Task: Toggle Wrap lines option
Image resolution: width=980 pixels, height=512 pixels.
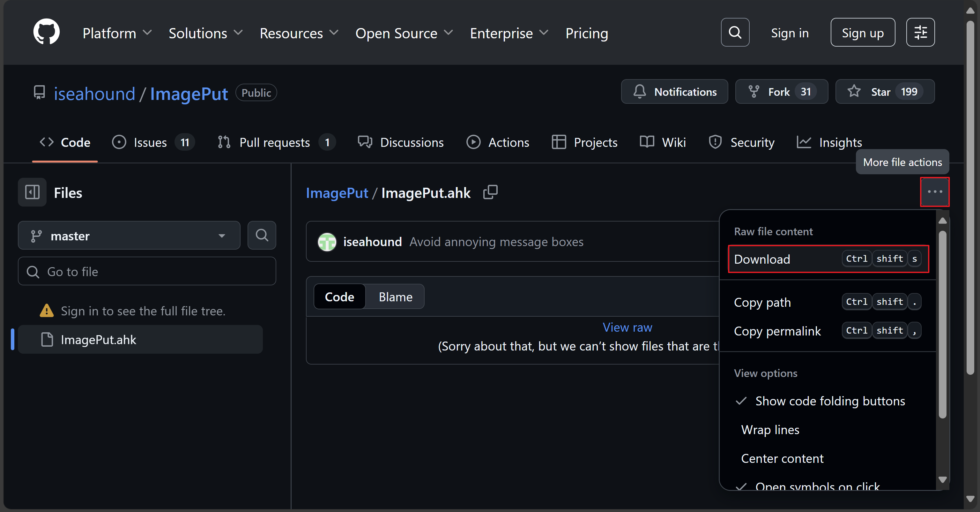Action: pos(828,429)
